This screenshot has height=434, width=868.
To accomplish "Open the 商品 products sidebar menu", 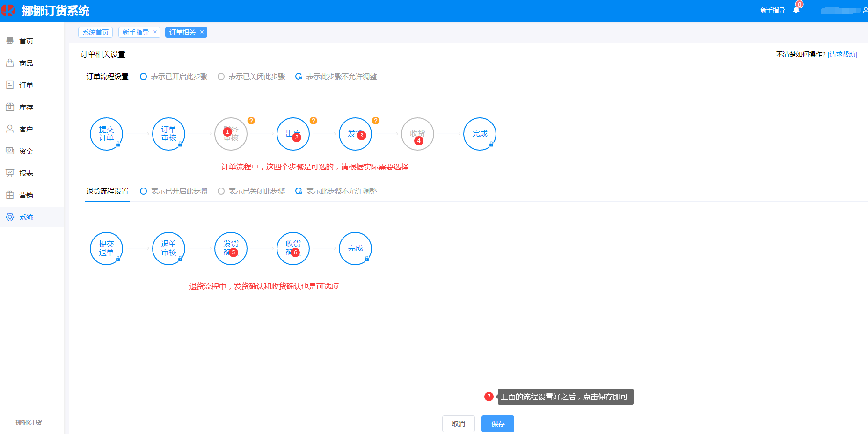I will pos(26,63).
